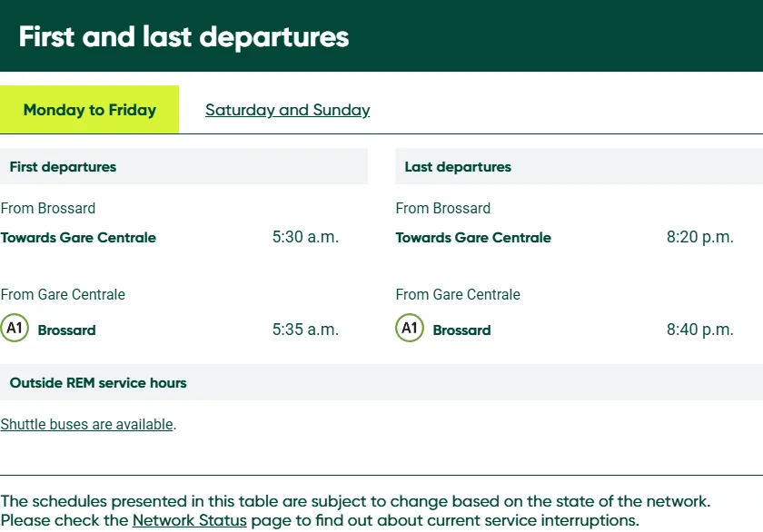Viewport: 763px width, 532px height.
Task: Click Towards Gare Centrale under First departures
Action: pyautogui.click(x=78, y=238)
